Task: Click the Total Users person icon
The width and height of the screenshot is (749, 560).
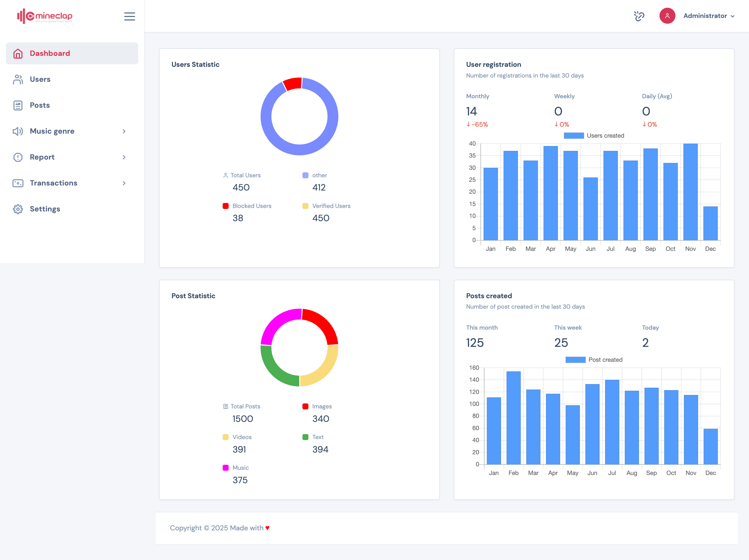Action: tap(225, 175)
